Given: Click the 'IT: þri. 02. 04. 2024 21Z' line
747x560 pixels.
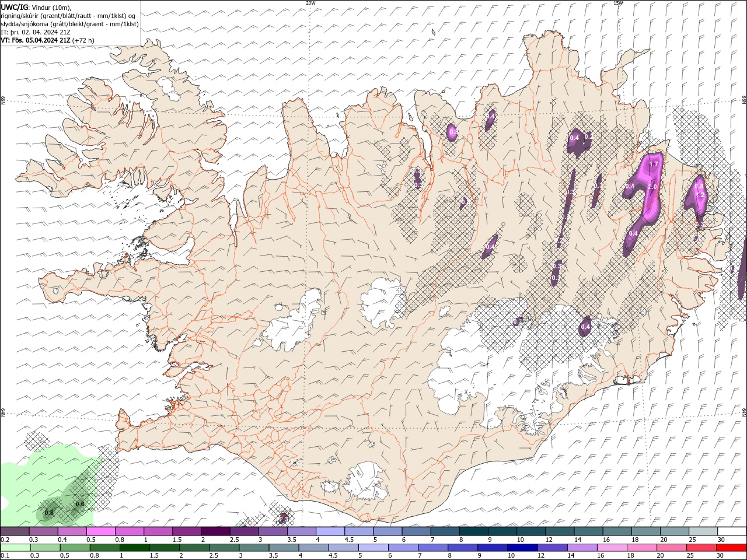Looking at the screenshot, I should tap(36, 32).
